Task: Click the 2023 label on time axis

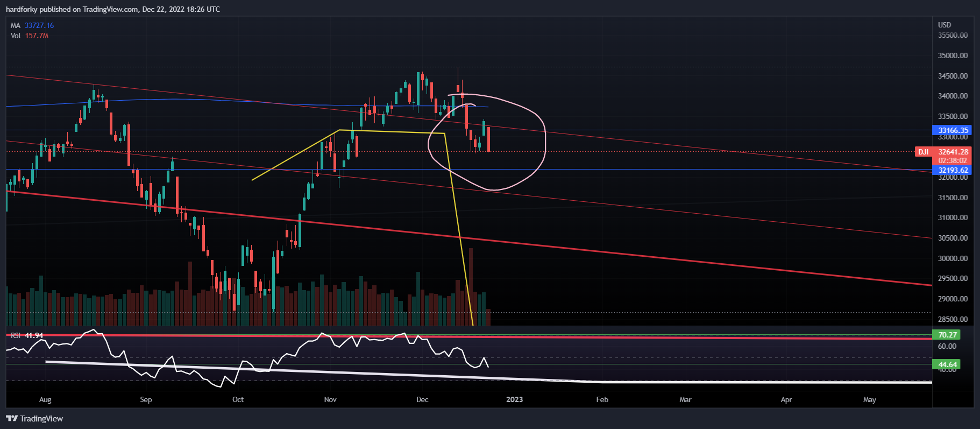Action: tap(514, 399)
